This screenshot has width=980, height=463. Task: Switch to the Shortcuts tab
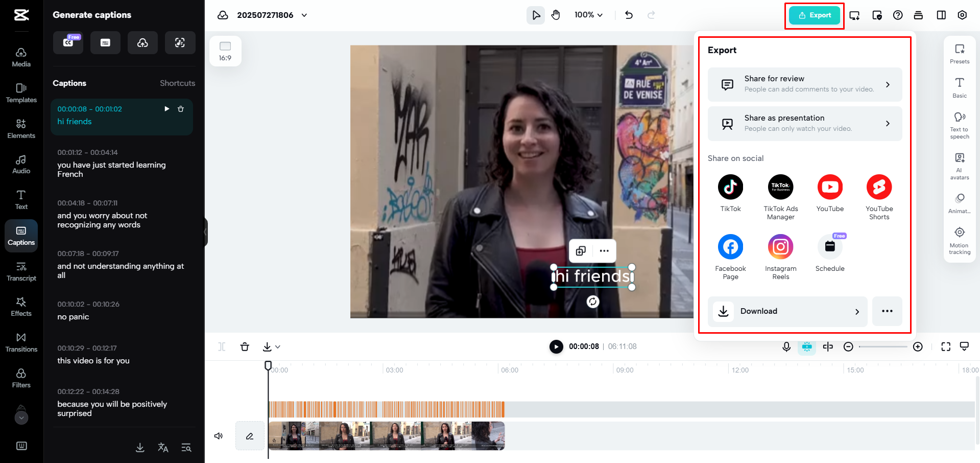point(177,83)
